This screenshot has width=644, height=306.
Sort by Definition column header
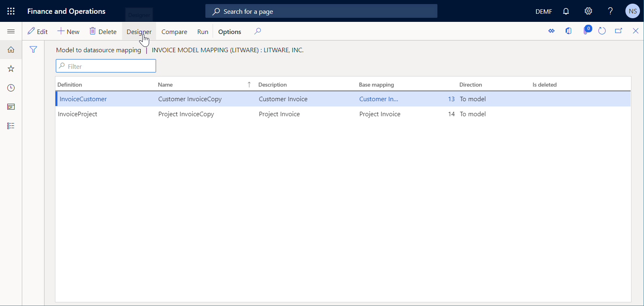(70, 85)
